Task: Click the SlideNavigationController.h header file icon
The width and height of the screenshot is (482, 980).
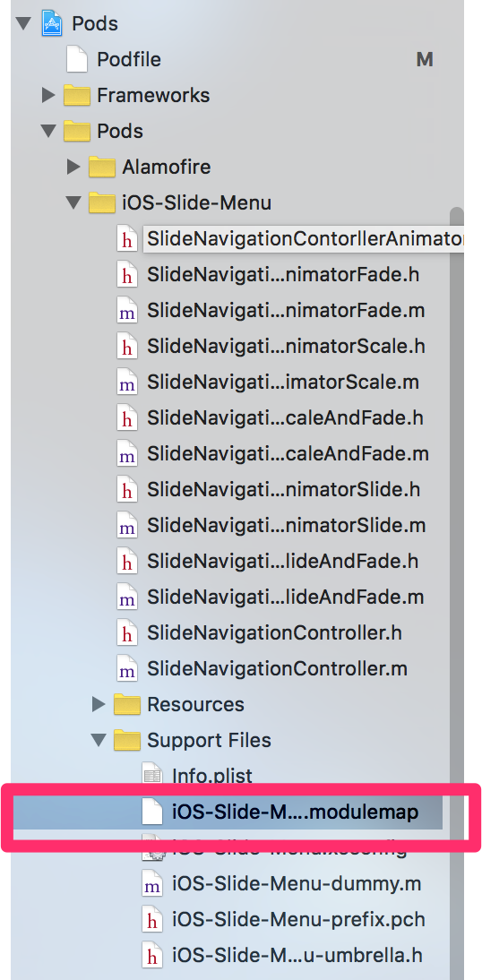Action: (x=127, y=633)
